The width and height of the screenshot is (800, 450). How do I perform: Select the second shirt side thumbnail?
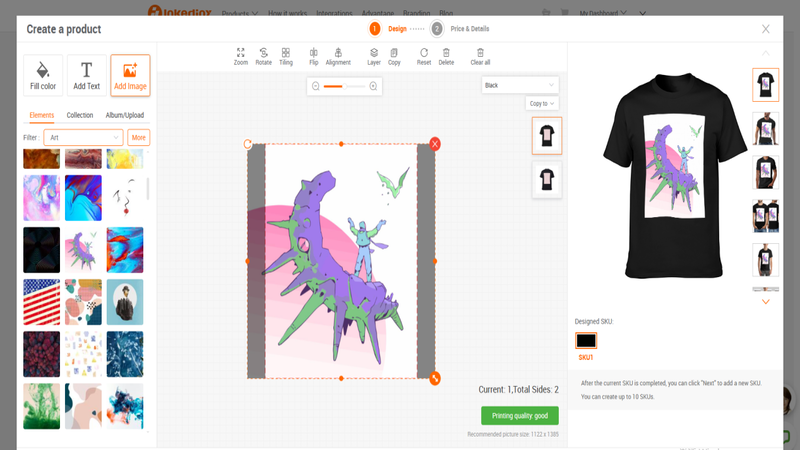tap(547, 180)
